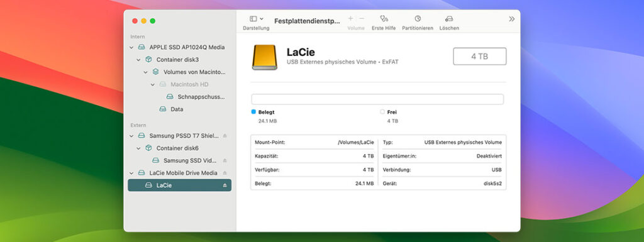This screenshot has width=644, height=242.
Task: Click the disk usage bar
Action: click(x=377, y=99)
